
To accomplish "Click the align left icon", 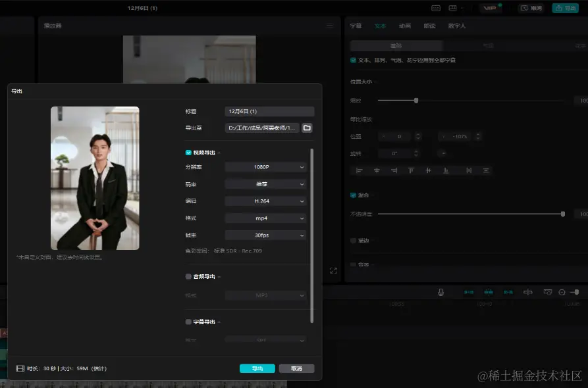I will (x=359, y=170).
